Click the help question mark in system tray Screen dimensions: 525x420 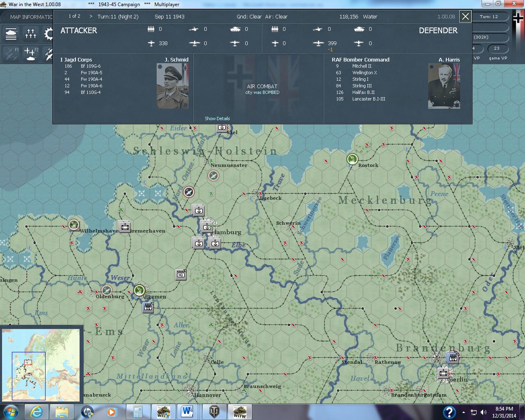[449, 412]
